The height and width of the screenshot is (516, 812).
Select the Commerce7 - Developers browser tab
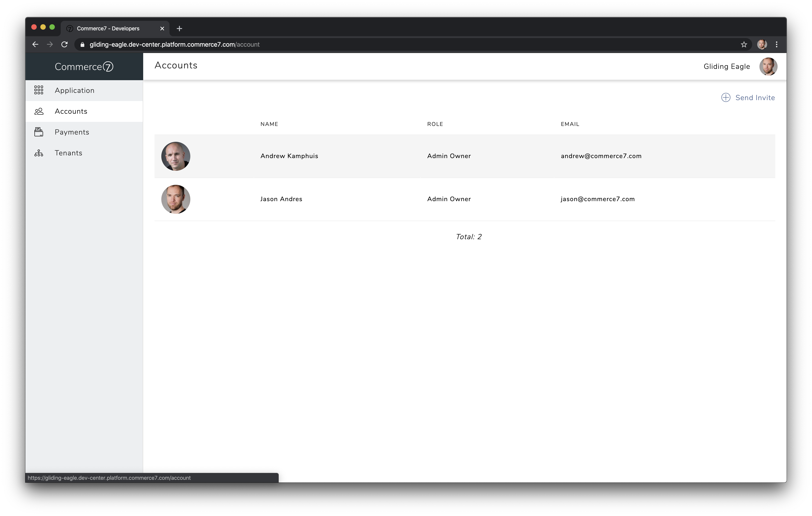tap(115, 28)
